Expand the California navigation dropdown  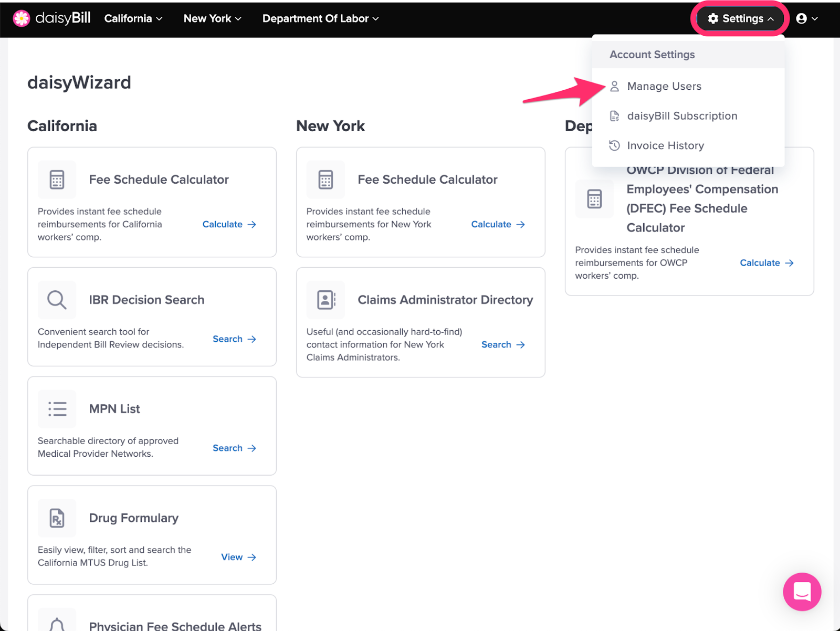click(132, 18)
